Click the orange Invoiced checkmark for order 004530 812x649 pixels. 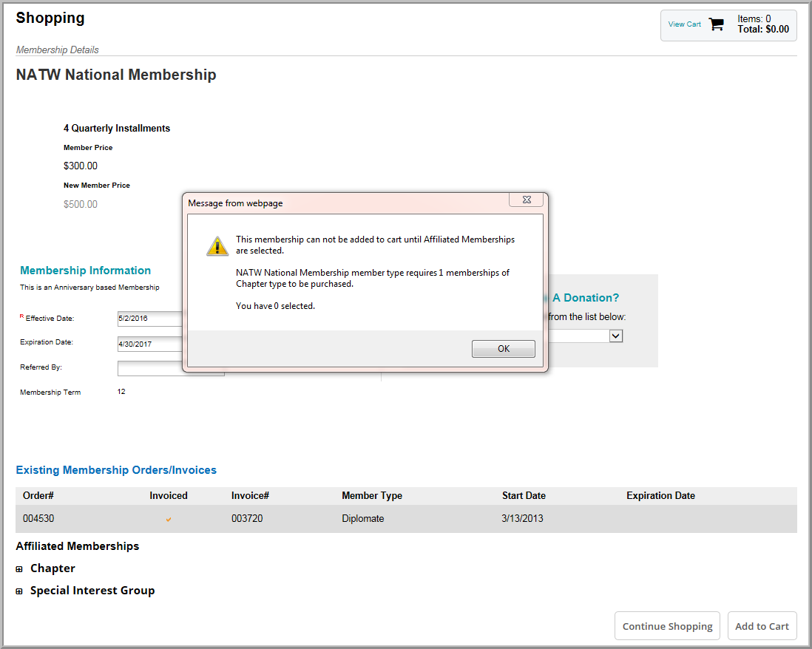(169, 519)
